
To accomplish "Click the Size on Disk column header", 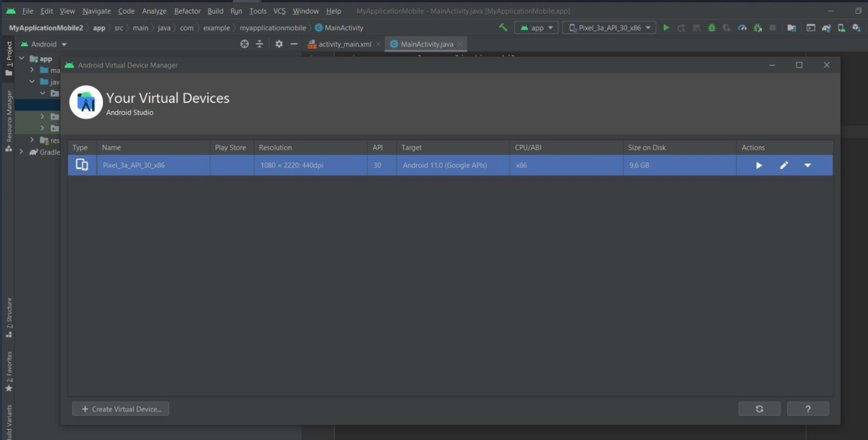I will 679,148.
